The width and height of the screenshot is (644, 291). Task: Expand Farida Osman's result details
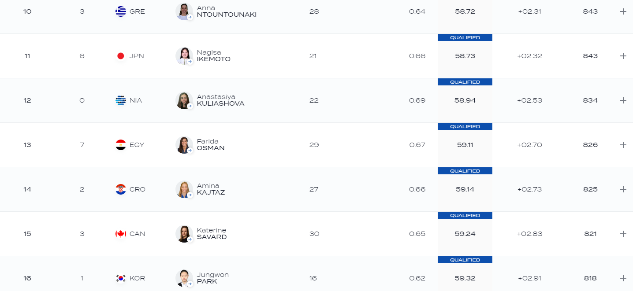(x=623, y=145)
